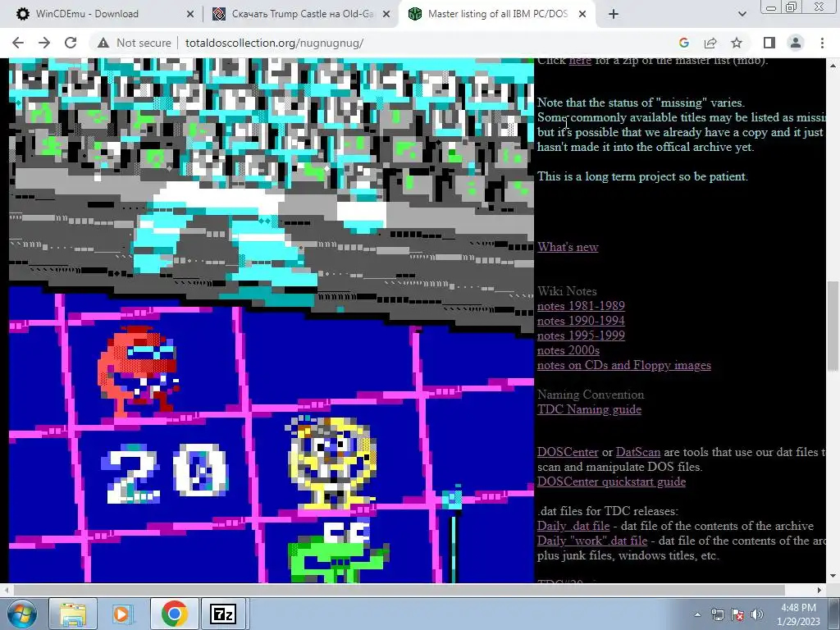Click the scroll down arrow

tap(833, 576)
